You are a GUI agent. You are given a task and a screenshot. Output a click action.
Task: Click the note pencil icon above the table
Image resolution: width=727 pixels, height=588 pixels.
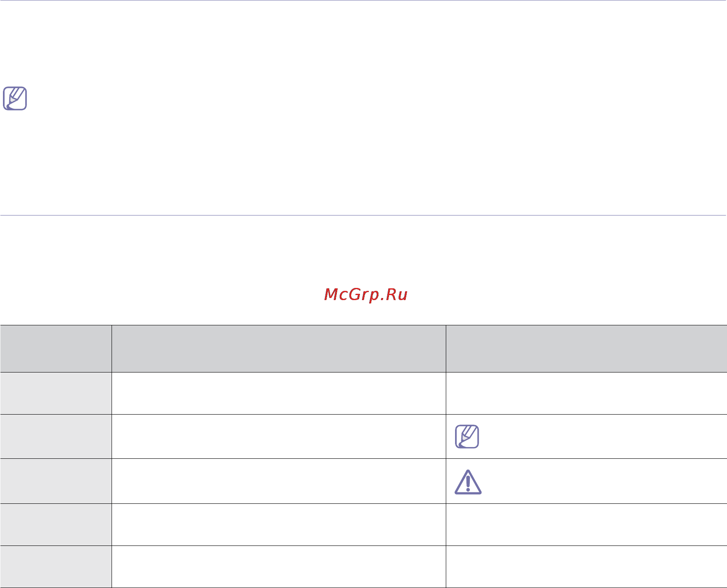coord(15,98)
